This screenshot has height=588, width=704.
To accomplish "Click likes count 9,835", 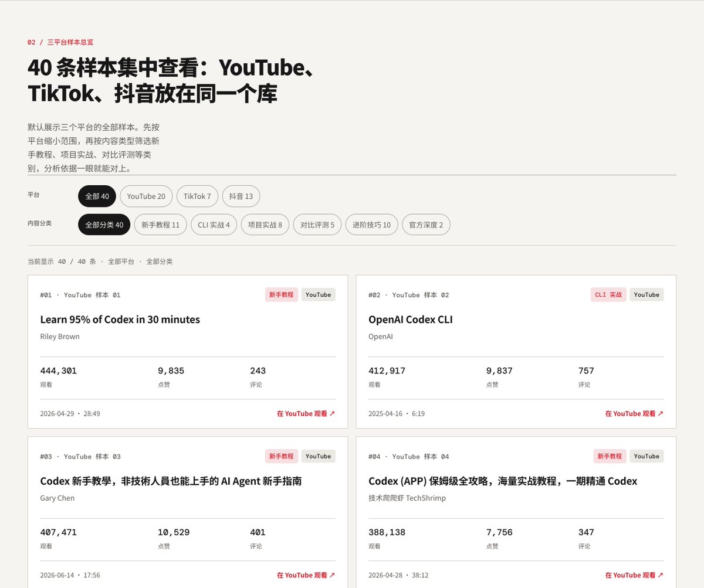I will tap(171, 371).
